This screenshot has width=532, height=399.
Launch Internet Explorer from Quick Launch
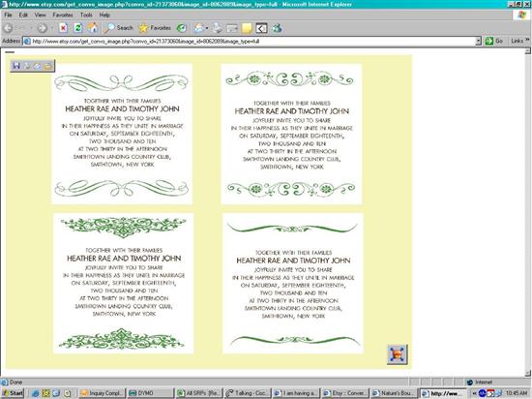35,393
